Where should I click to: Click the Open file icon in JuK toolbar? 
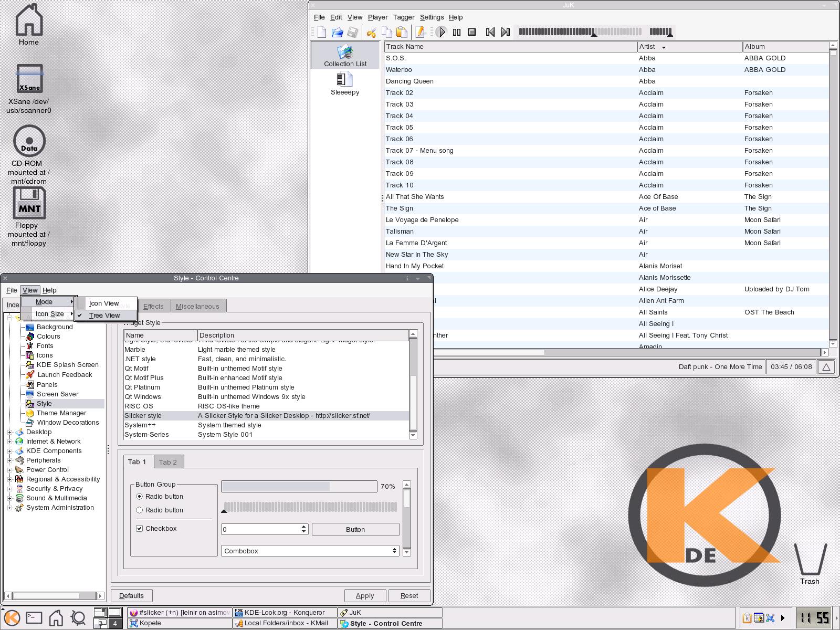337,33
